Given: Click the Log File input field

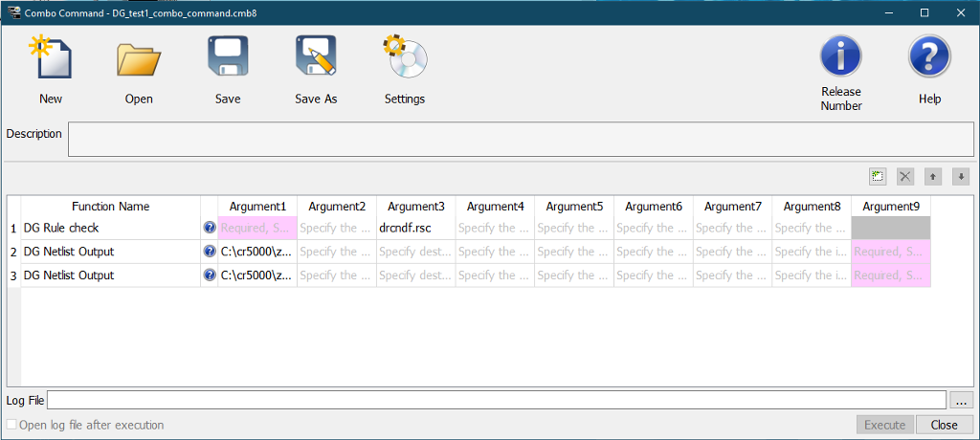Looking at the screenshot, I should 497,400.
